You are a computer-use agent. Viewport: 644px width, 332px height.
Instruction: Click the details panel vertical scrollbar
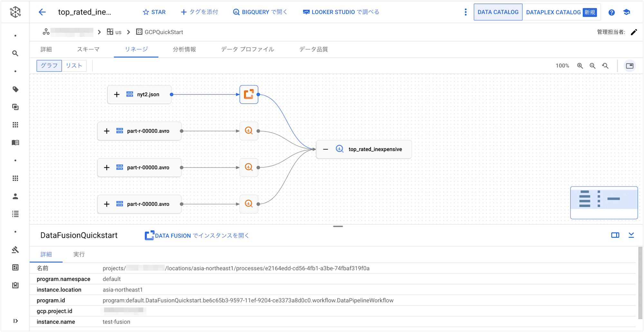(x=640, y=283)
